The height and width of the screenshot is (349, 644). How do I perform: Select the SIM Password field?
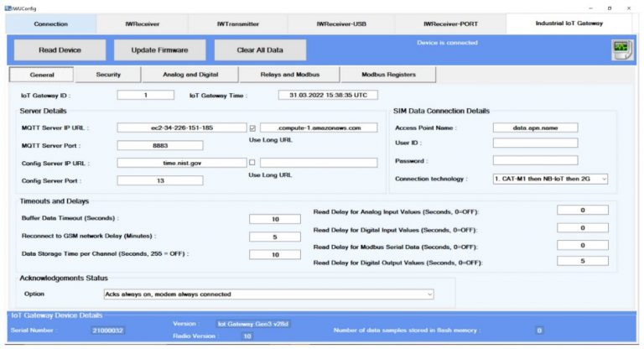(534, 160)
